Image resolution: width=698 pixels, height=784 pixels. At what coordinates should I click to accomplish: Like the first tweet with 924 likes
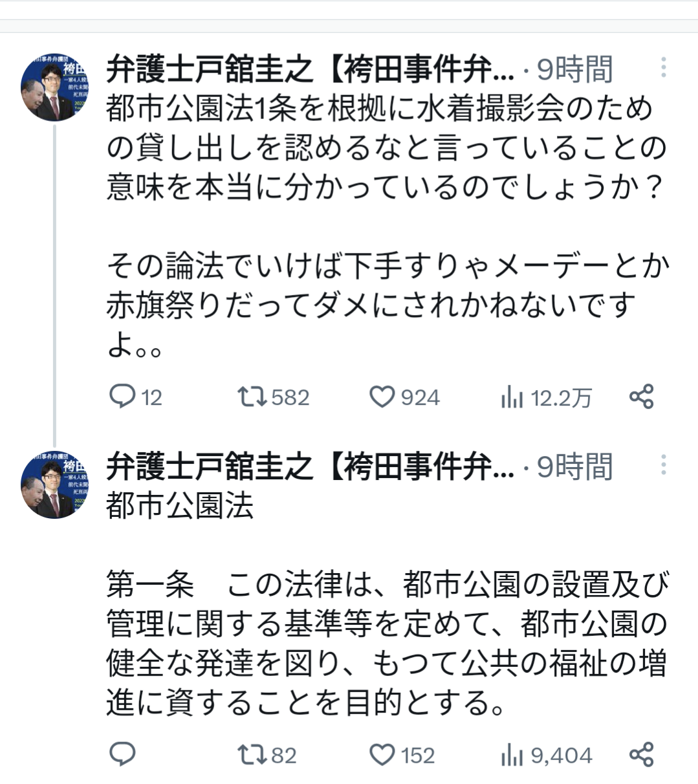coord(382,397)
